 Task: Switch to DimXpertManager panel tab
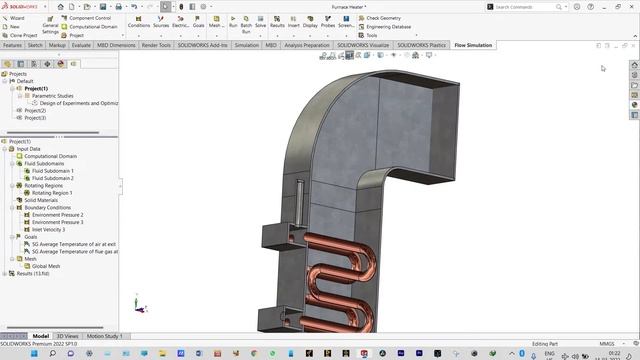coord(47,64)
